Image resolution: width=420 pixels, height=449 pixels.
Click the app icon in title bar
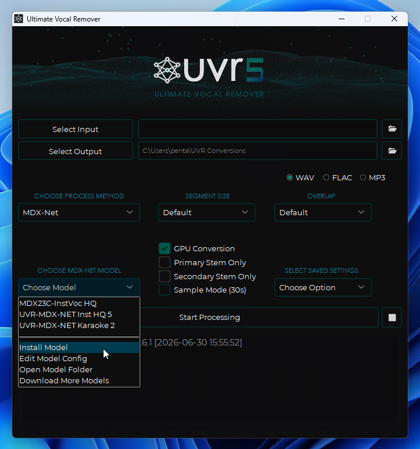[19, 19]
